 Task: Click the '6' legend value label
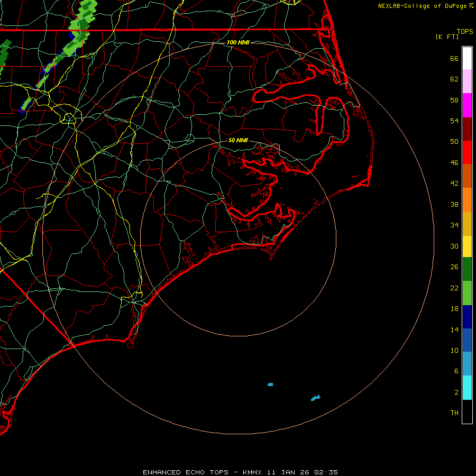456,371
